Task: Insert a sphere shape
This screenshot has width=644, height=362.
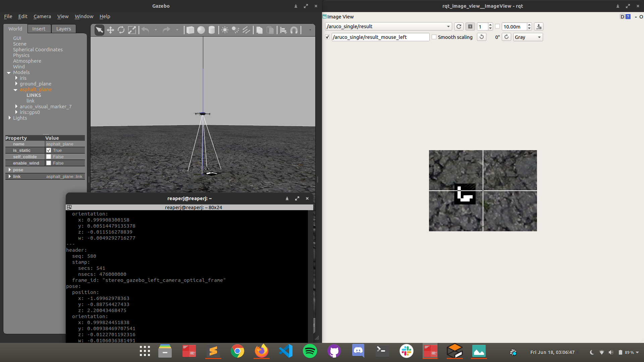Action: pos(201,30)
